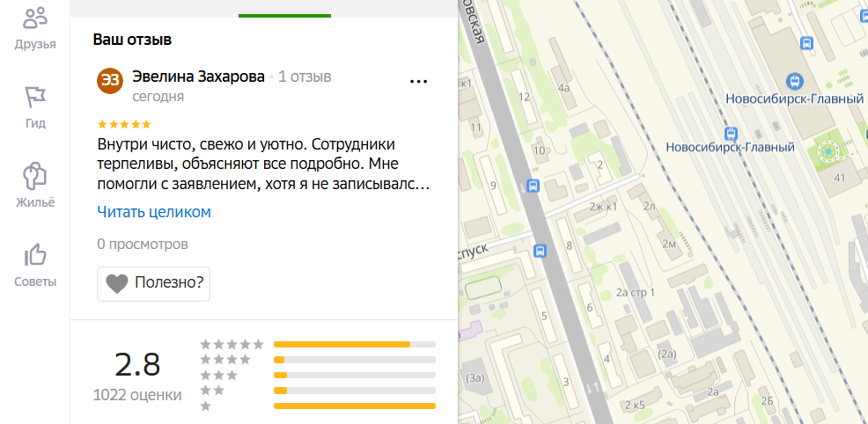Select building 10 on the map
The width and height of the screenshot is (868, 424).
tap(539, 150)
